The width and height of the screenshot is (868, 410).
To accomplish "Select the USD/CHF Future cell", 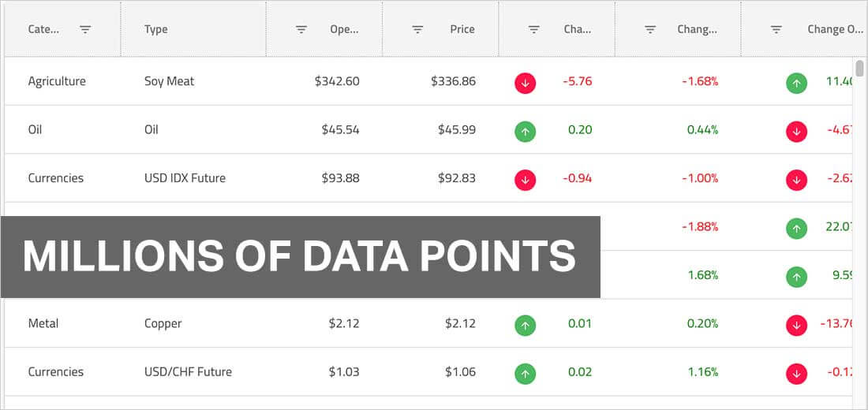I will click(188, 371).
